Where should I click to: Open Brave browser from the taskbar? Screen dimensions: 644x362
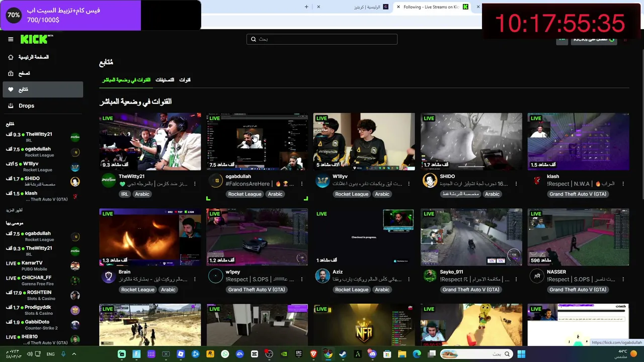click(313, 354)
